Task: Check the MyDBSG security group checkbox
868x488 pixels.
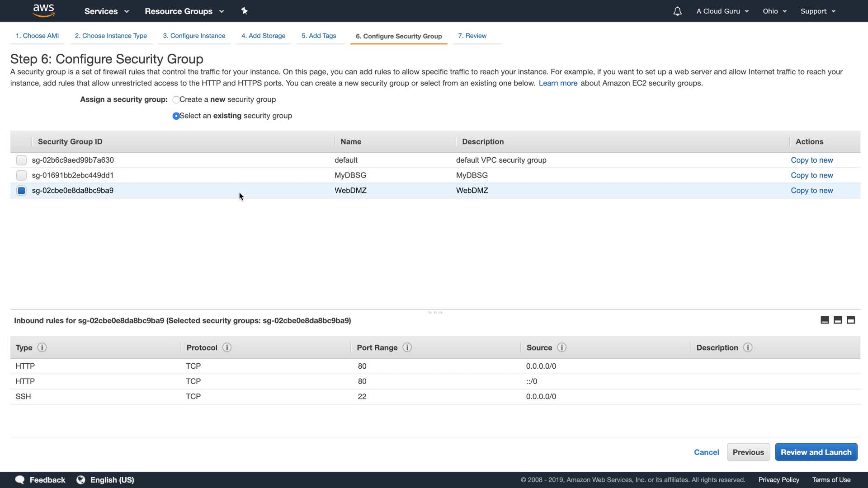Action: pos(21,175)
